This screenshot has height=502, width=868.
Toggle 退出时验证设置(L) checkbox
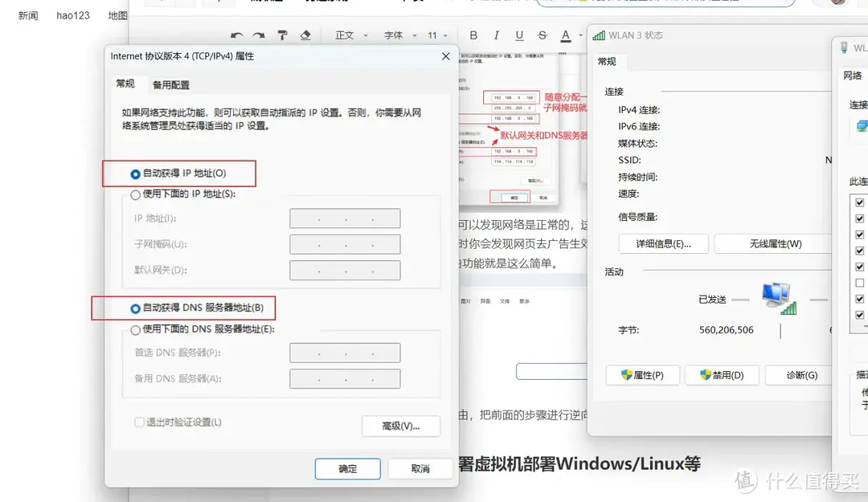[x=139, y=422]
